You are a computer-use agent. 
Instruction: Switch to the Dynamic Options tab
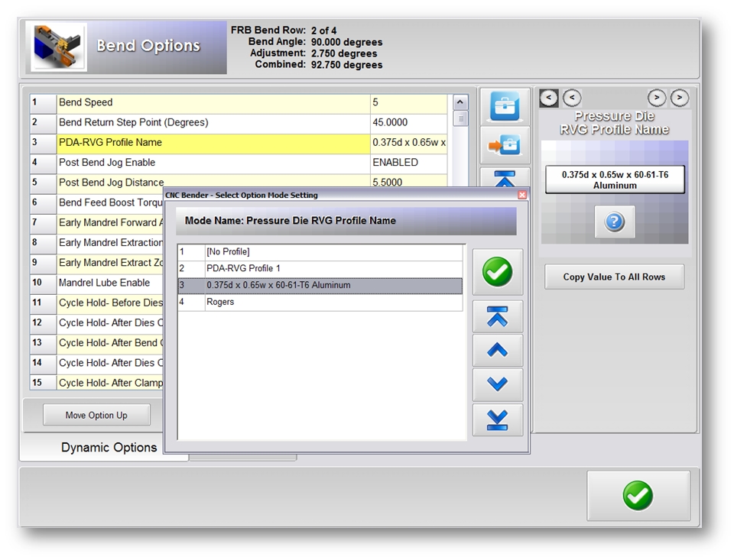click(x=109, y=448)
